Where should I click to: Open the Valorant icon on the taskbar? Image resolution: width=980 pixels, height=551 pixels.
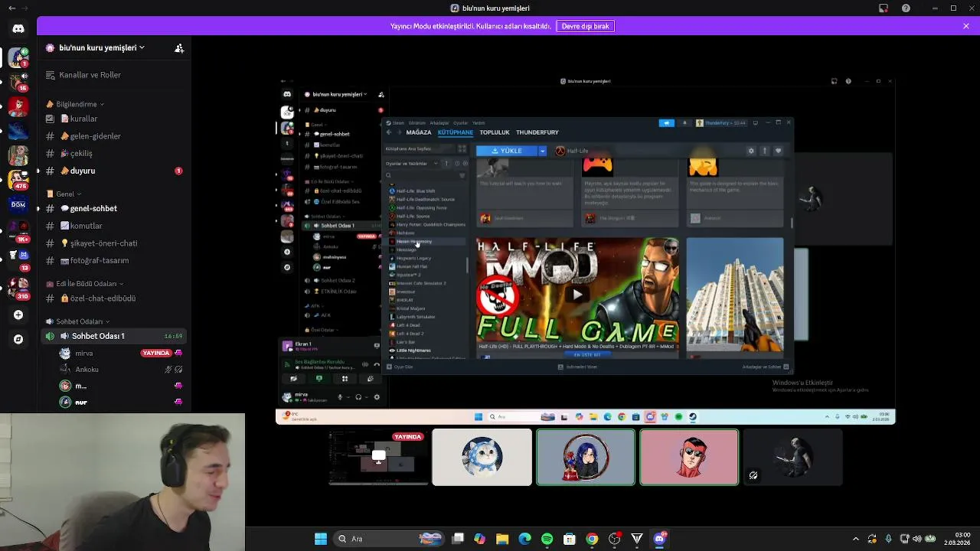(x=637, y=539)
